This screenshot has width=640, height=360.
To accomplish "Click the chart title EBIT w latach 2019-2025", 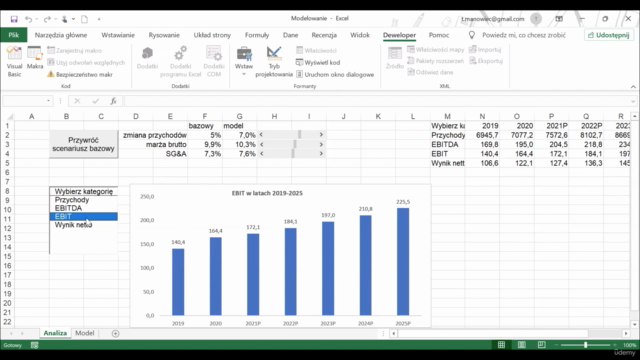I will coord(267,193).
